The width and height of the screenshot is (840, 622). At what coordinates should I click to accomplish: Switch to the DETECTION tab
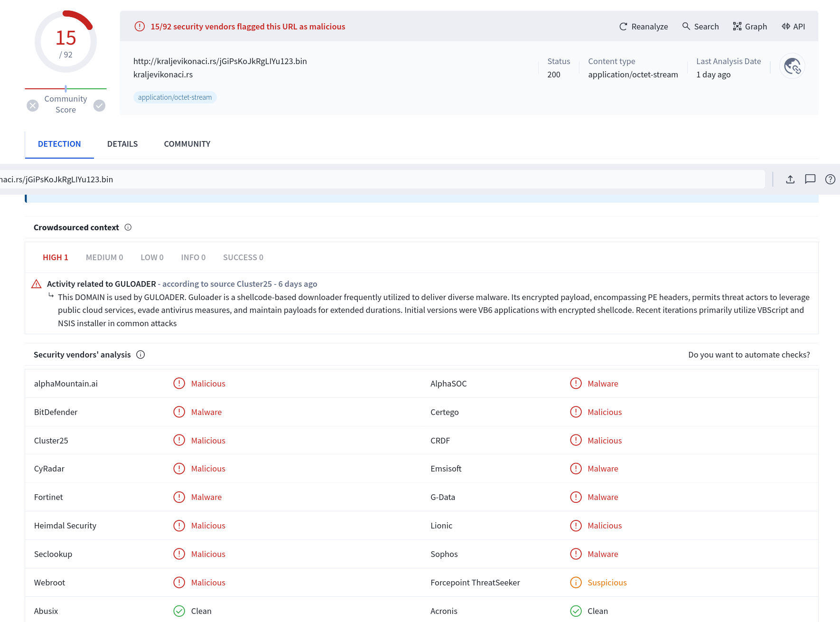click(59, 144)
